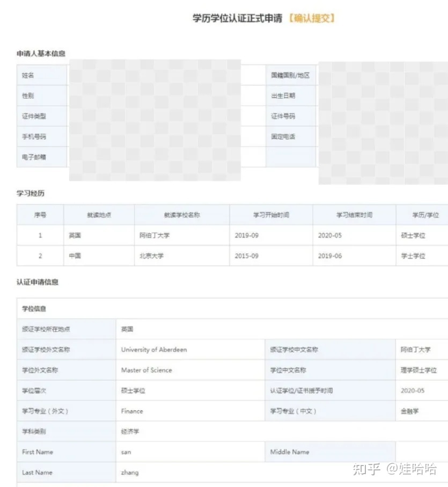Click the 固定电话 label cell

coord(291,137)
